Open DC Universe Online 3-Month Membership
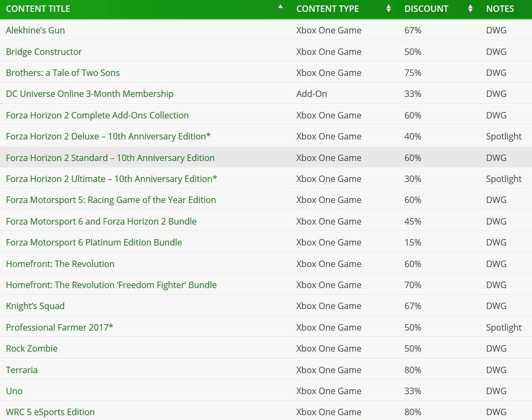Image resolution: width=532 pixels, height=420 pixels. click(90, 94)
